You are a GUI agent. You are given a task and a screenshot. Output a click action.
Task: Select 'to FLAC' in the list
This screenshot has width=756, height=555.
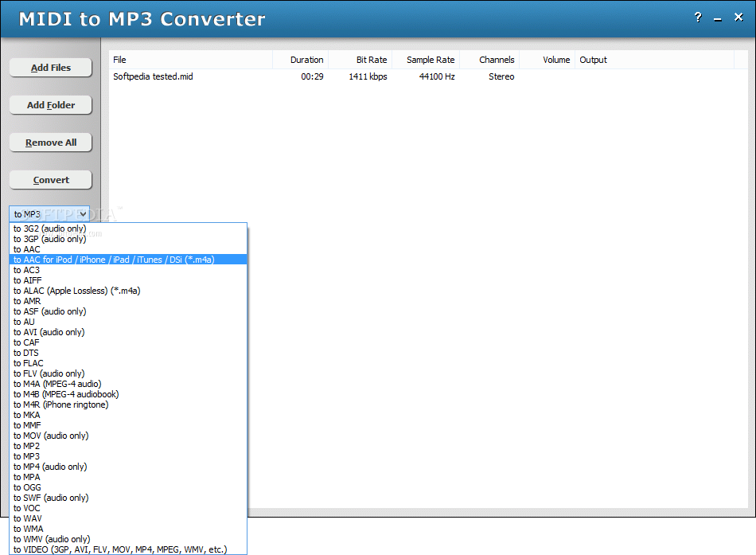pyautogui.click(x=128, y=363)
